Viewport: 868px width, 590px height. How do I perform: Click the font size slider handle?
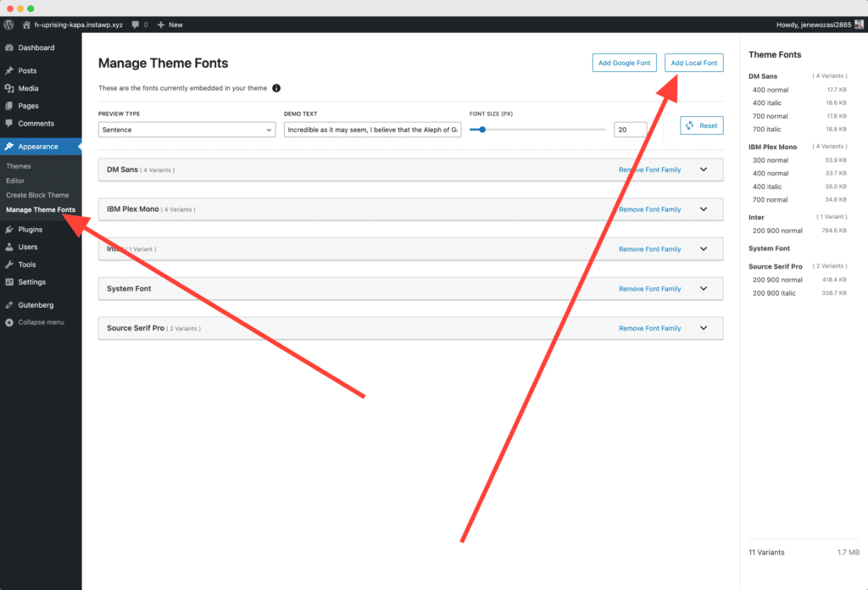482,130
